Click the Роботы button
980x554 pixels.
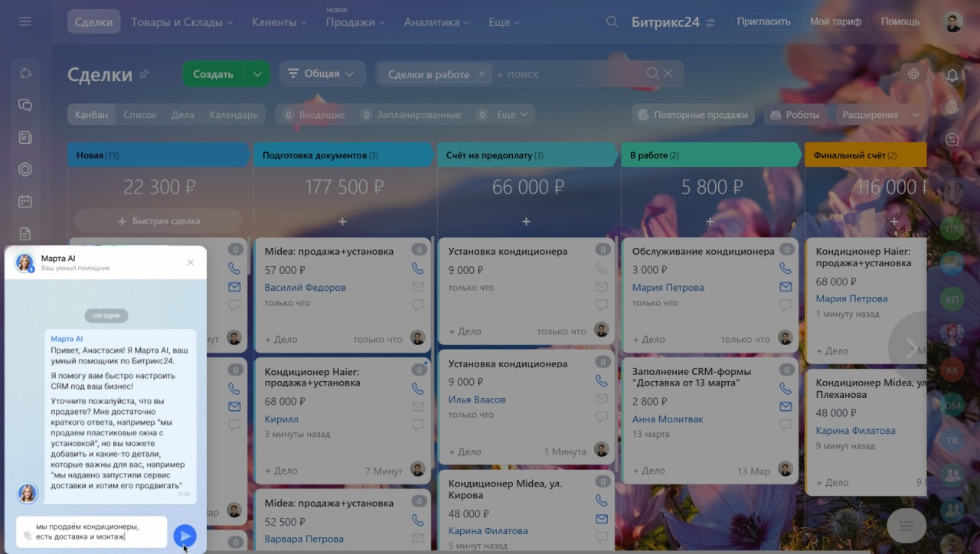pos(795,115)
